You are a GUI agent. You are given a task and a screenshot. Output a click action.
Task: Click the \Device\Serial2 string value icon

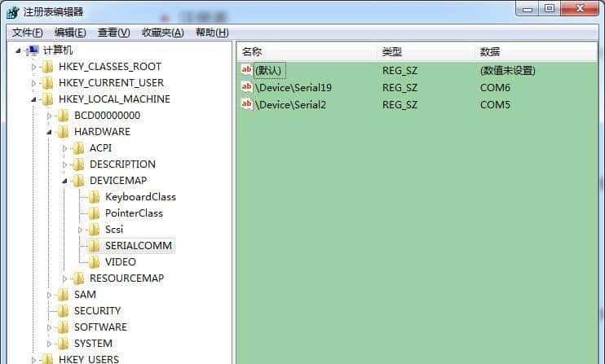(247, 104)
